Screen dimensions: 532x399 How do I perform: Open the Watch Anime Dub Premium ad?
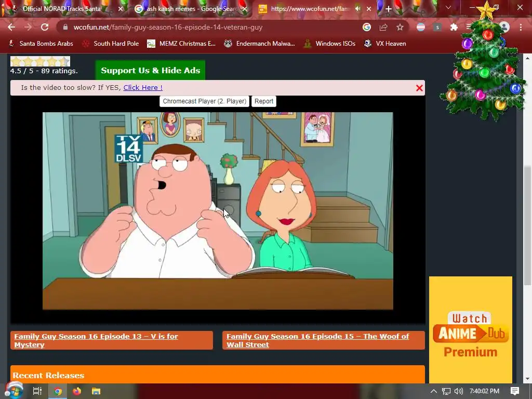tap(471, 330)
